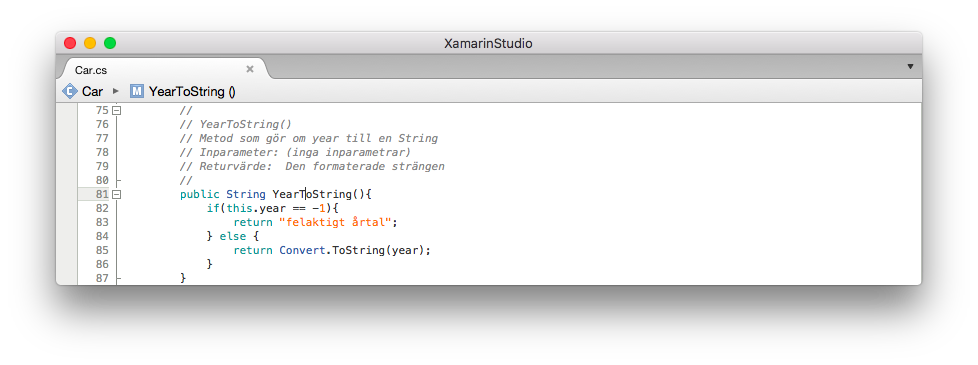Click the XamarinStudio window title
This screenshot has width=978, height=365.
coord(488,44)
